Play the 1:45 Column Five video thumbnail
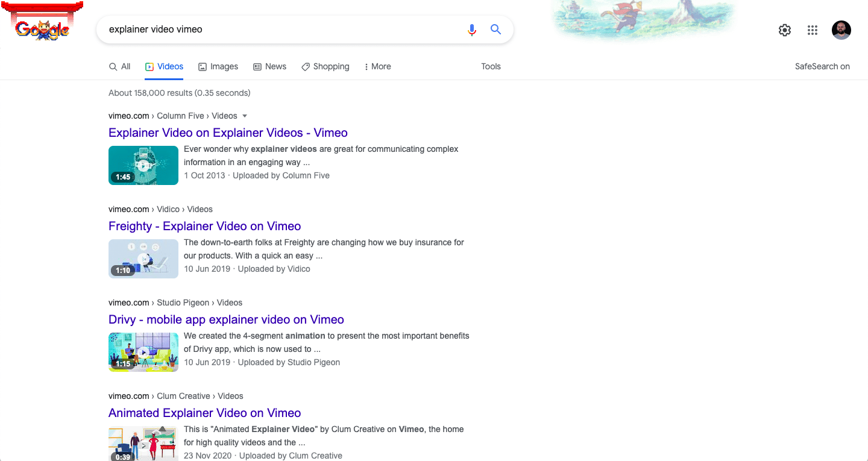This screenshot has height=461, width=868. pyautogui.click(x=143, y=165)
